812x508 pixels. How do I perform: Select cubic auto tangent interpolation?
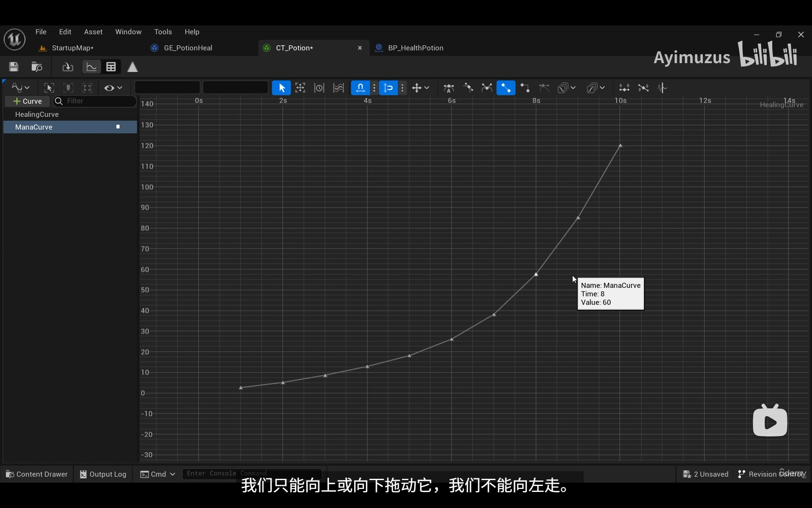click(x=449, y=88)
